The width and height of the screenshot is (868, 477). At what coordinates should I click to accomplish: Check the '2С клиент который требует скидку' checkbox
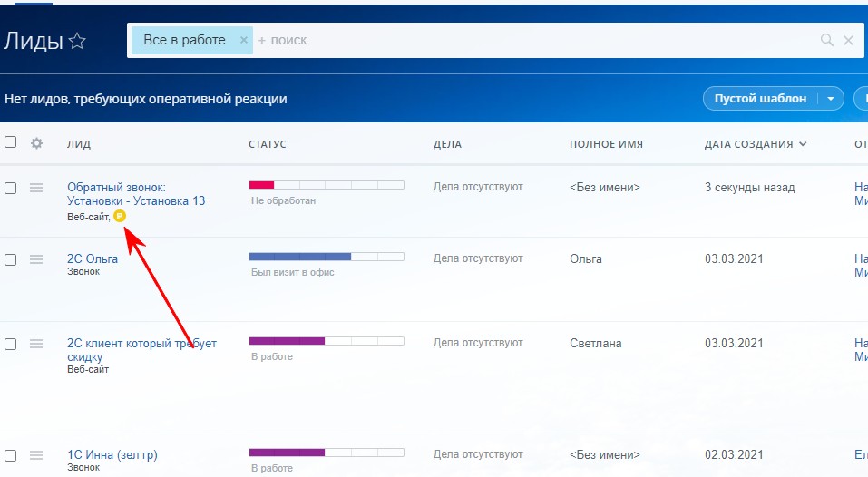[x=11, y=345]
